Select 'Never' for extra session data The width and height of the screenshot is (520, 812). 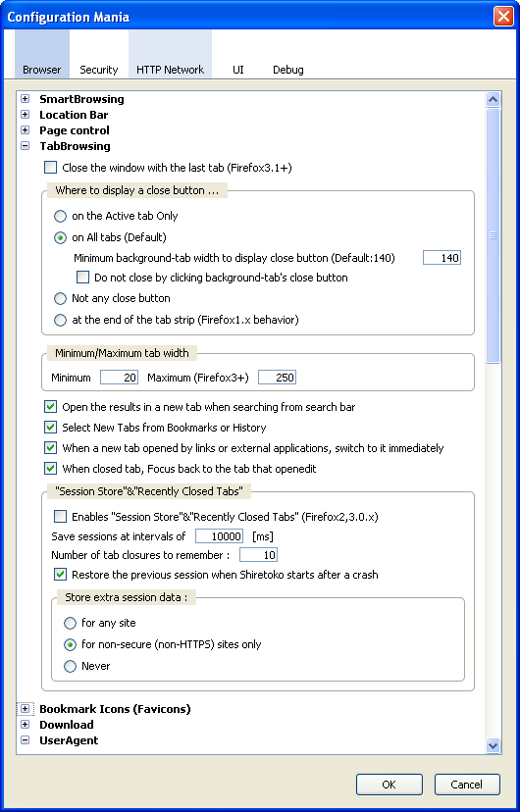[70, 666]
